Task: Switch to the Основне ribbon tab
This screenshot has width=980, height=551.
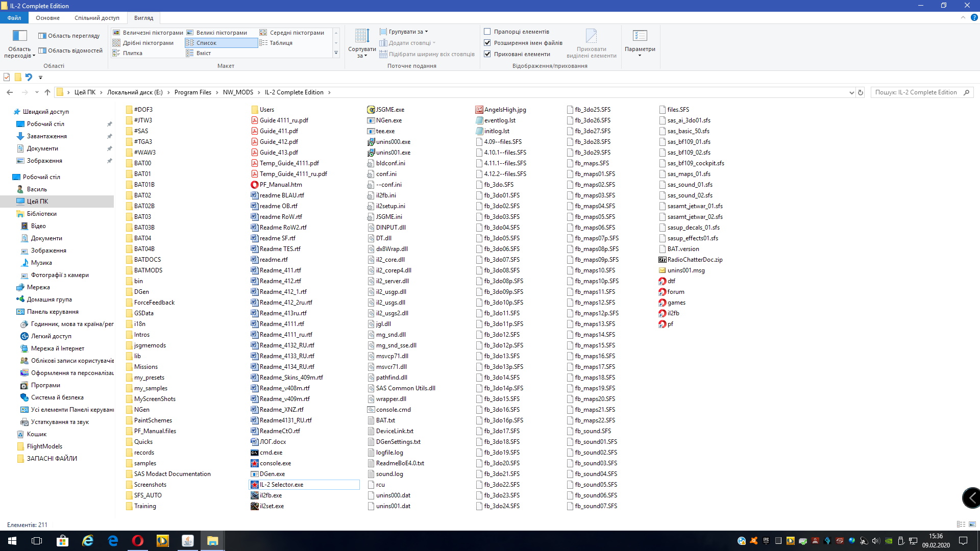Action: coord(47,18)
